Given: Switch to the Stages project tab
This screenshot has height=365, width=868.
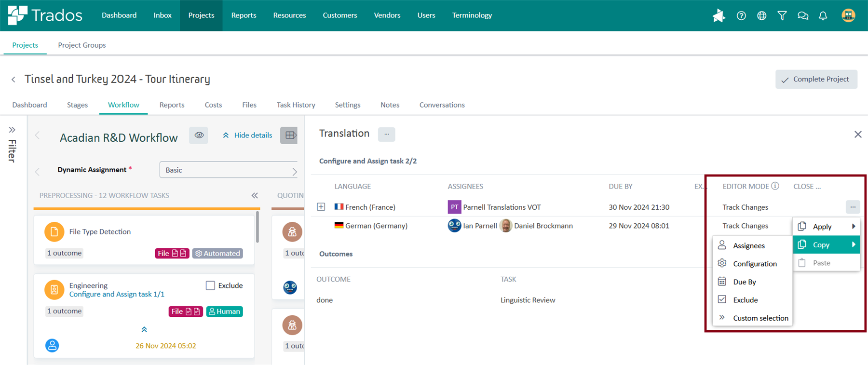Looking at the screenshot, I should 77,105.
